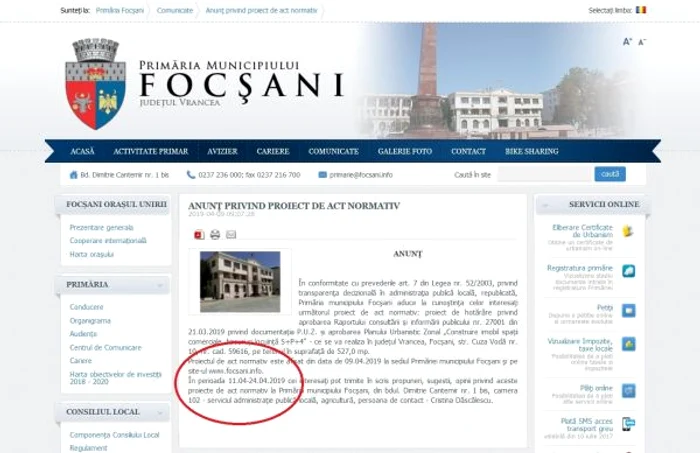700x453 pixels.
Task: Open the Bike Sharing menu item
Action: click(x=532, y=151)
